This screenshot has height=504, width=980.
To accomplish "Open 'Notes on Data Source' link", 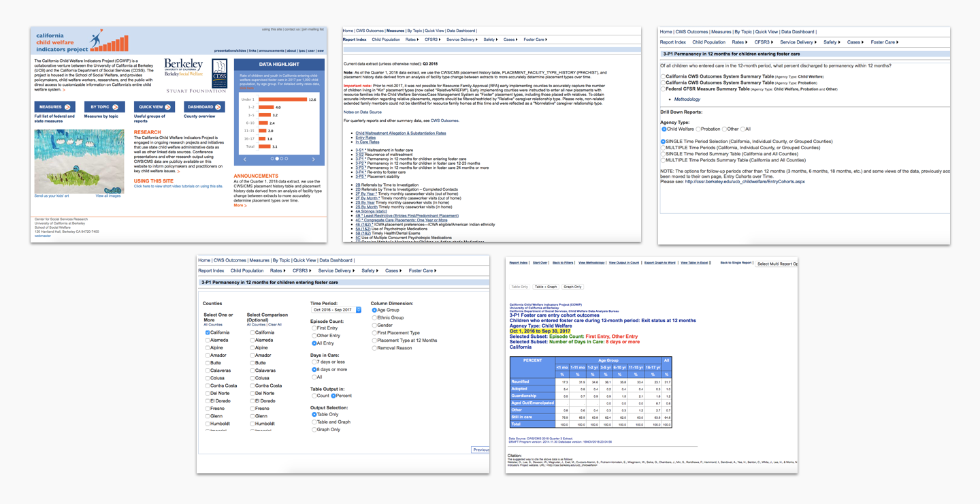I will (x=362, y=112).
